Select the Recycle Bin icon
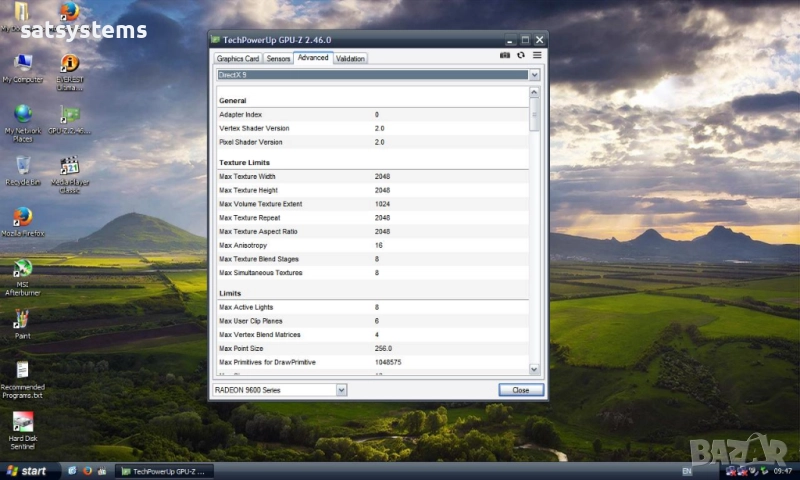 (22, 165)
